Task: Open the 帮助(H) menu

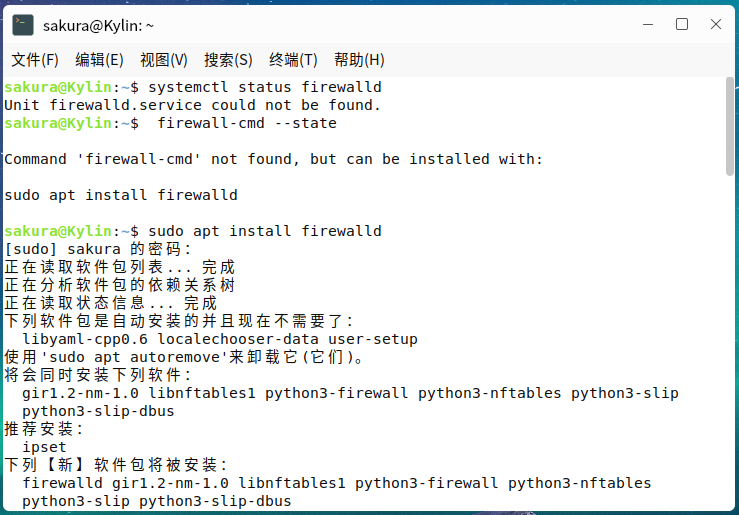Action: (359, 60)
